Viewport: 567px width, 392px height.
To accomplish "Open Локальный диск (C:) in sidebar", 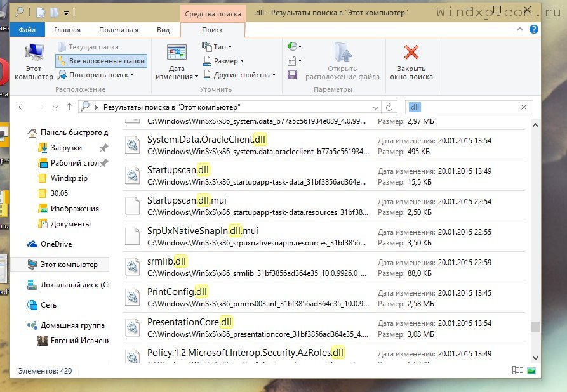I will [x=69, y=285].
